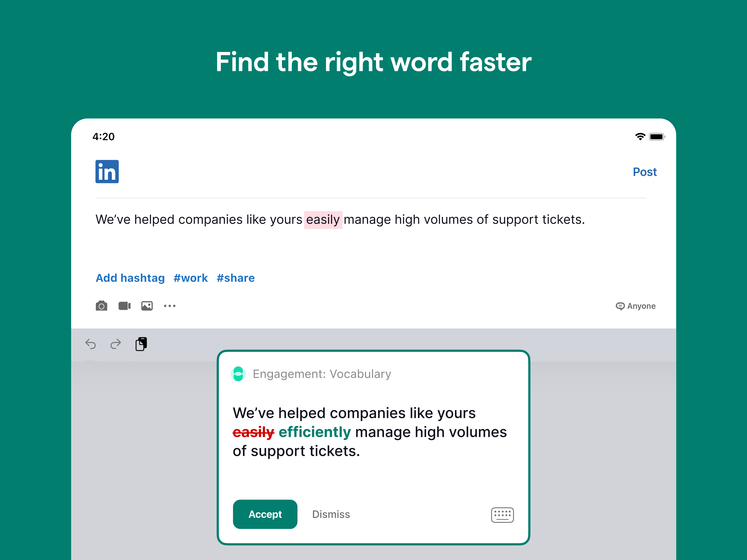The width and height of the screenshot is (747, 560).
Task: Dismiss the vocabulary suggestion
Action: (x=331, y=514)
